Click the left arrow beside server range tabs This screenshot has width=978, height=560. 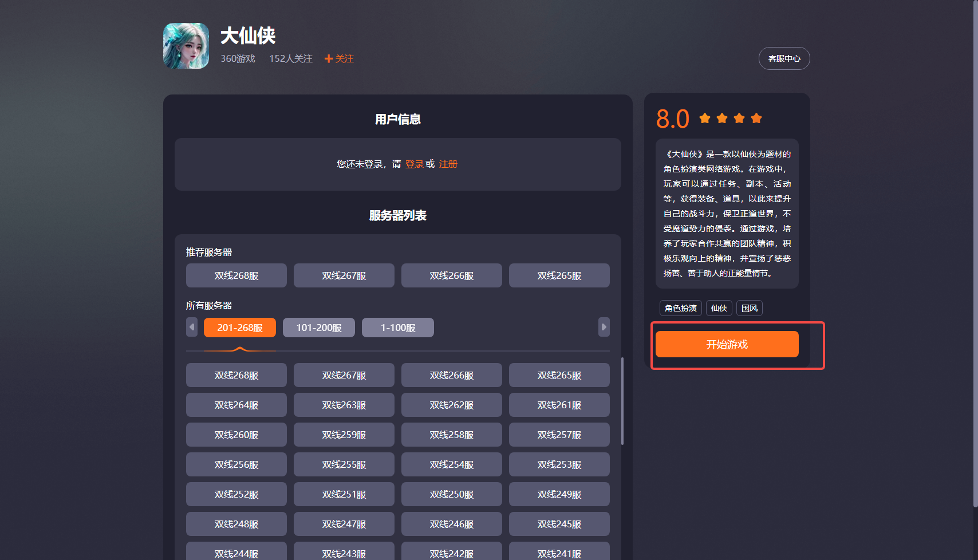(x=192, y=327)
